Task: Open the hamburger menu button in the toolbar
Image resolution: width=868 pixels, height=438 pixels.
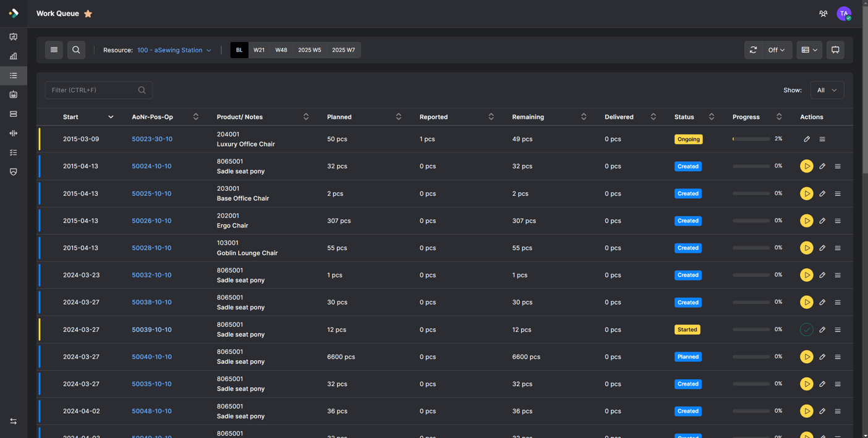Action: click(54, 50)
